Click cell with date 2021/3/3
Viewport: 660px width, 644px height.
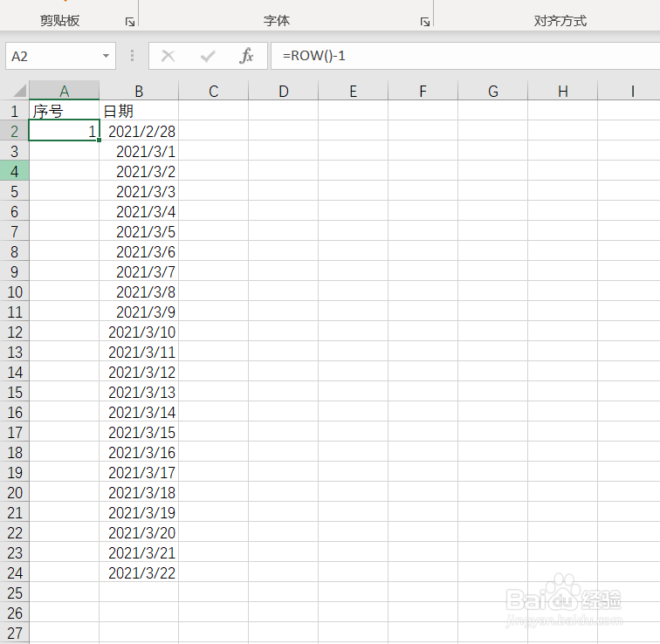(x=139, y=191)
